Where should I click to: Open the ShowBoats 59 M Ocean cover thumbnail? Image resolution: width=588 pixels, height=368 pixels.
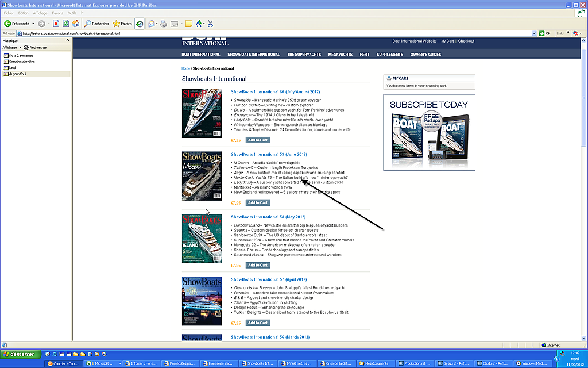[202, 176]
